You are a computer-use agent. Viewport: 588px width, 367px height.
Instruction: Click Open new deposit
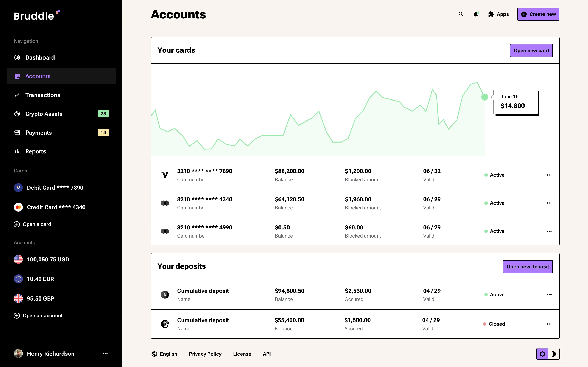point(528,266)
